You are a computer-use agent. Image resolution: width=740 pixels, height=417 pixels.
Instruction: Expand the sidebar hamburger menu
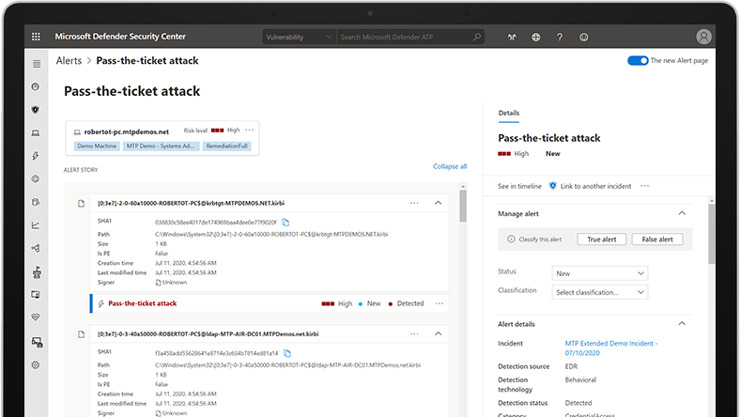36,64
